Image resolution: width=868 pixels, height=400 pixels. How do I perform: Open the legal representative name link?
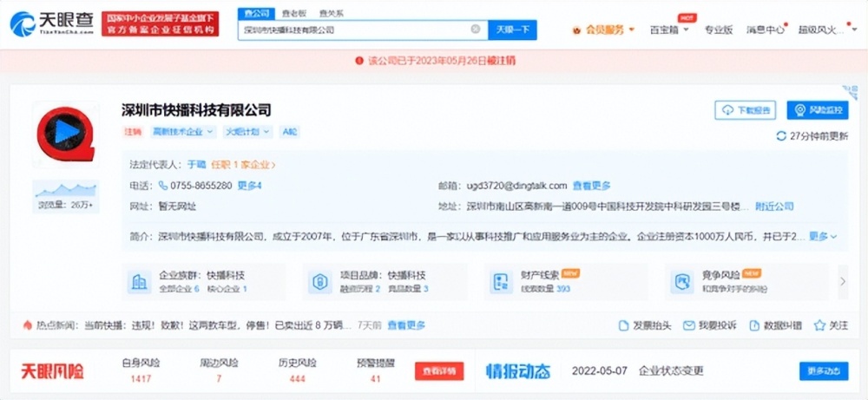(196, 164)
